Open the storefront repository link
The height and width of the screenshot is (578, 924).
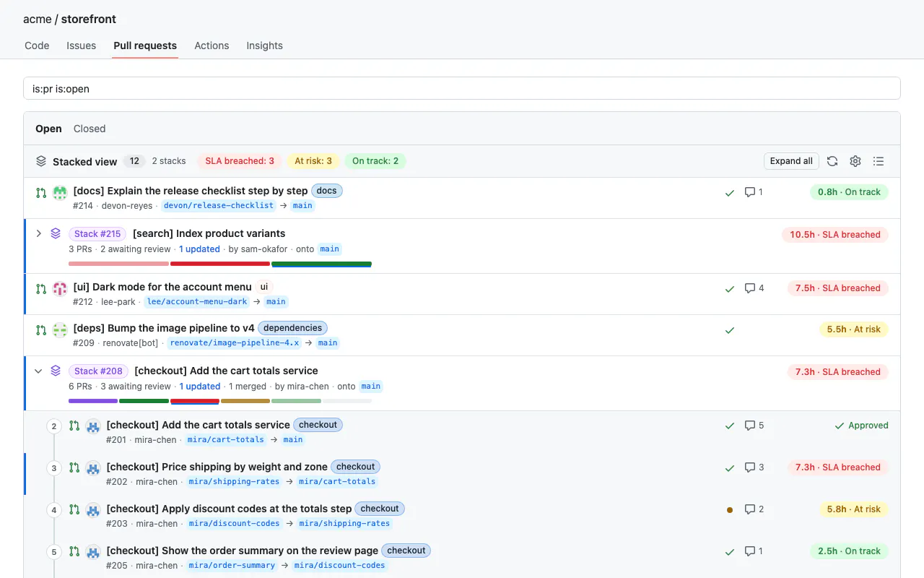click(x=89, y=19)
